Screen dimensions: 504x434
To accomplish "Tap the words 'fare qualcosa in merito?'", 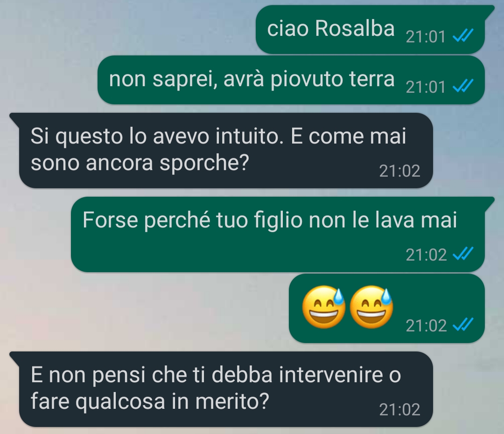I will pyautogui.click(x=150, y=401).
